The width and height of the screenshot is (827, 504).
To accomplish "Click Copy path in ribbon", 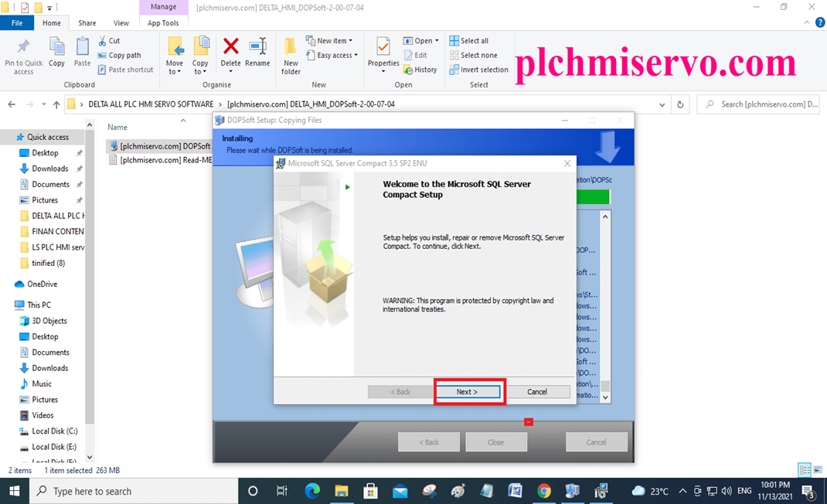I will [119, 55].
